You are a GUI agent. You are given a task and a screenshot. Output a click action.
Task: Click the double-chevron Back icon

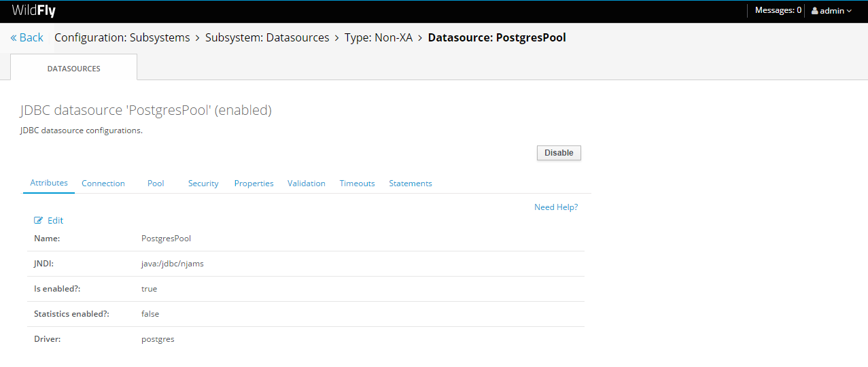click(x=14, y=38)
